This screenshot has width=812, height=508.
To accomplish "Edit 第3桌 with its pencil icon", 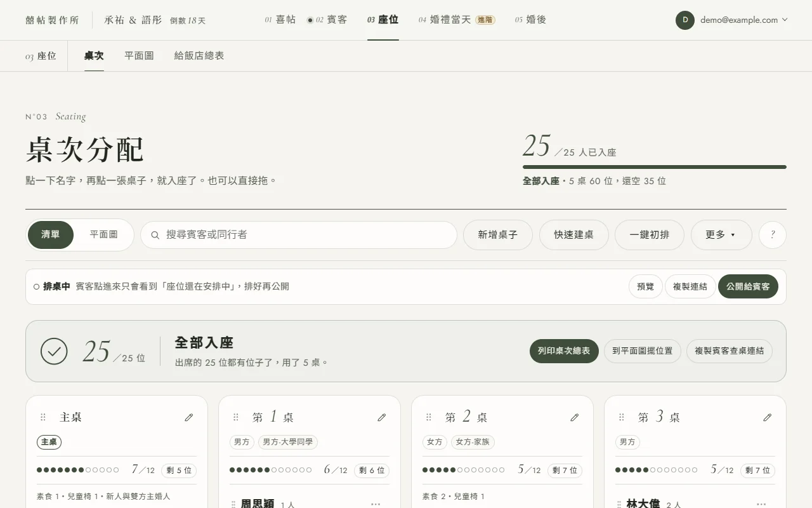I will point(767,417).
